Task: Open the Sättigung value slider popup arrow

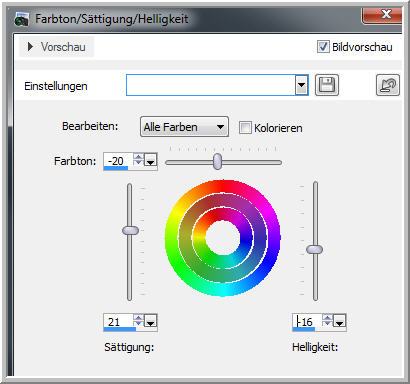Action: point(151,321)
